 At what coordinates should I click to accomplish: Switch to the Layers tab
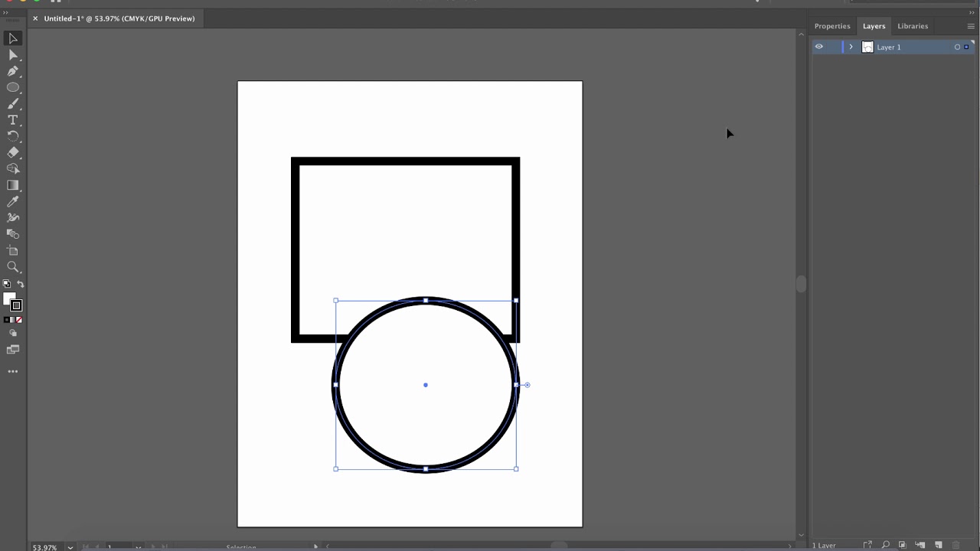point(874,26)
